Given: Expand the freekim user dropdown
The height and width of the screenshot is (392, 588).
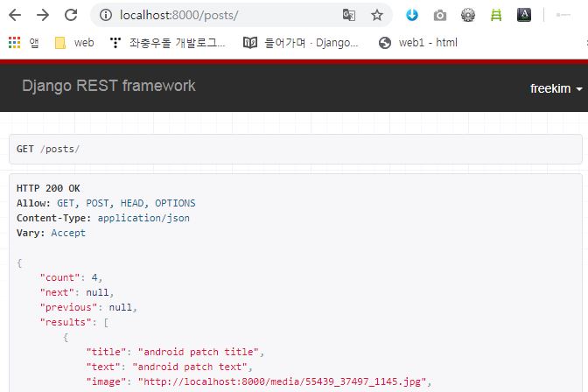Looking at the screenshot, I should [556, 88].
